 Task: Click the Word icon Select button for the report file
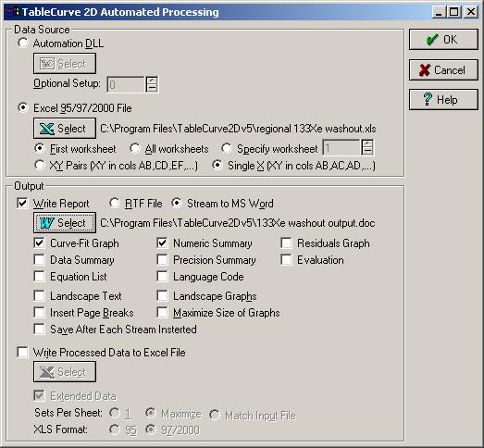65,222
